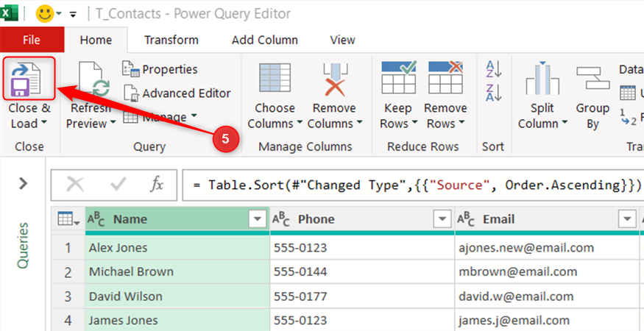Viewport: 644px width, 331px height.
Task: Expand the Choose Columns dropdown
Action: click(300, 123)
